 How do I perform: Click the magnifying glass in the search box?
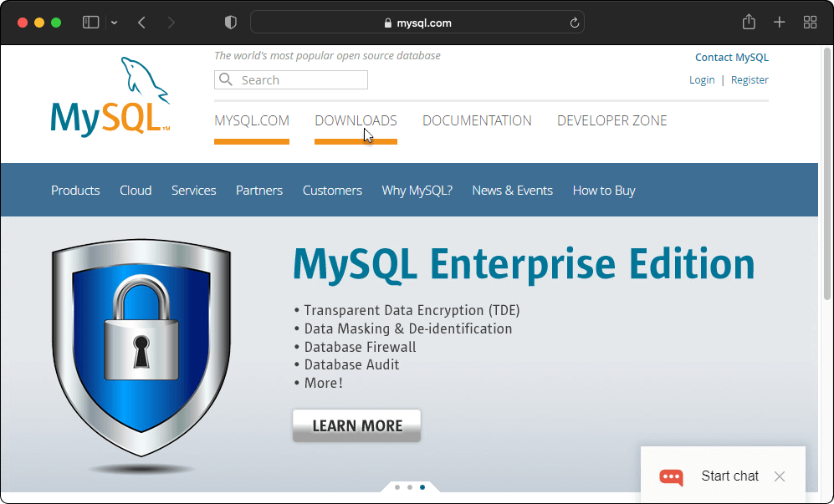(226, 79)
